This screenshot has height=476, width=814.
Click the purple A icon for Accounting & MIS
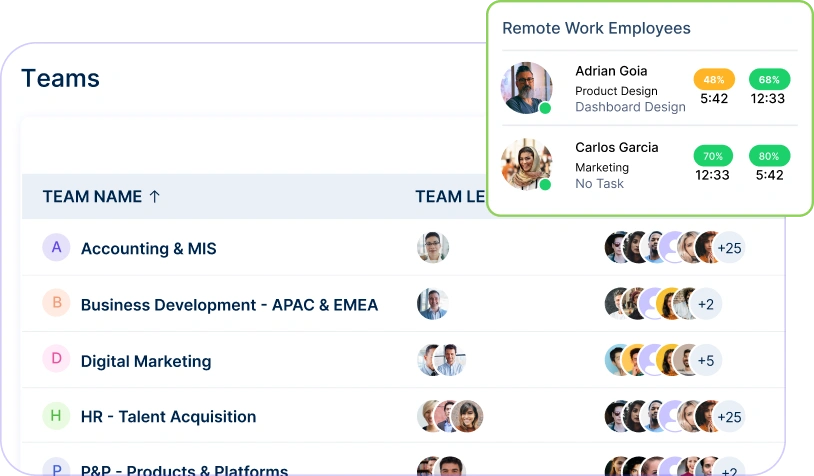coord(56,248)
